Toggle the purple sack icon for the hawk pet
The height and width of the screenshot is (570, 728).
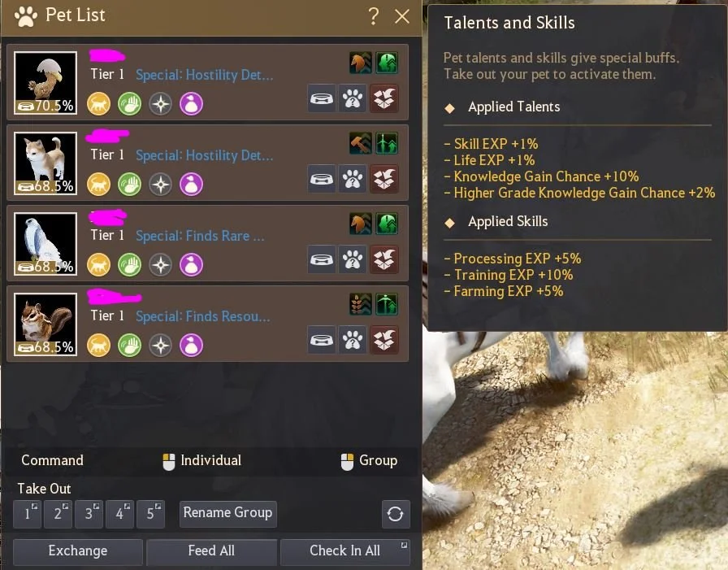pyautogui.click(x=191, y=265)
